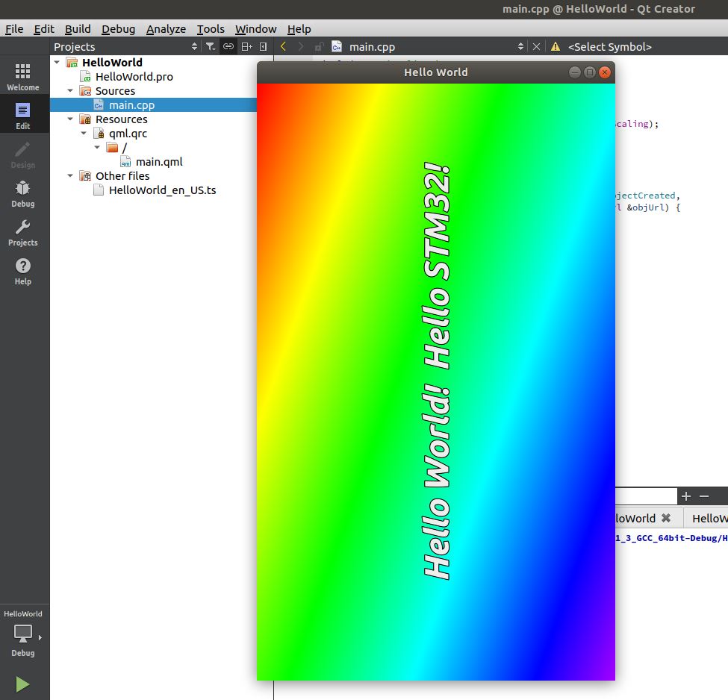Image resolution: width=728 pixels, height=700 pixels.
Task: Click the Hello World rotated text
Action: coord(437,371)
